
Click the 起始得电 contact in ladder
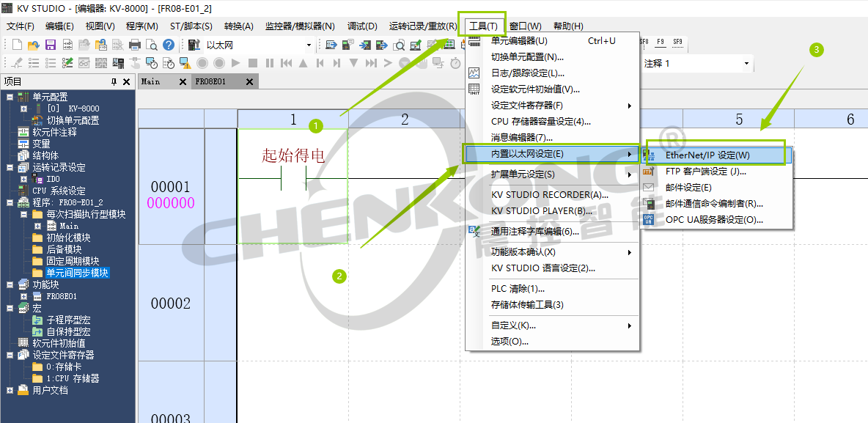click(293, 178)
